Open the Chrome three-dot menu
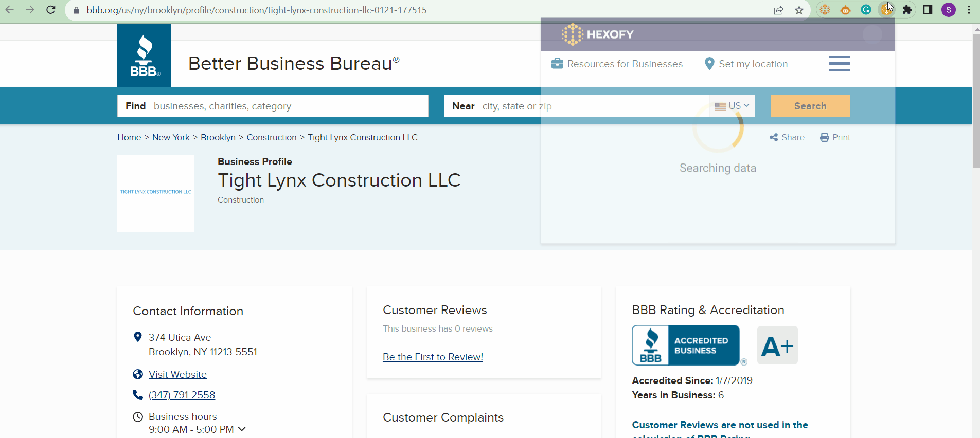 [x=969, y=10]
